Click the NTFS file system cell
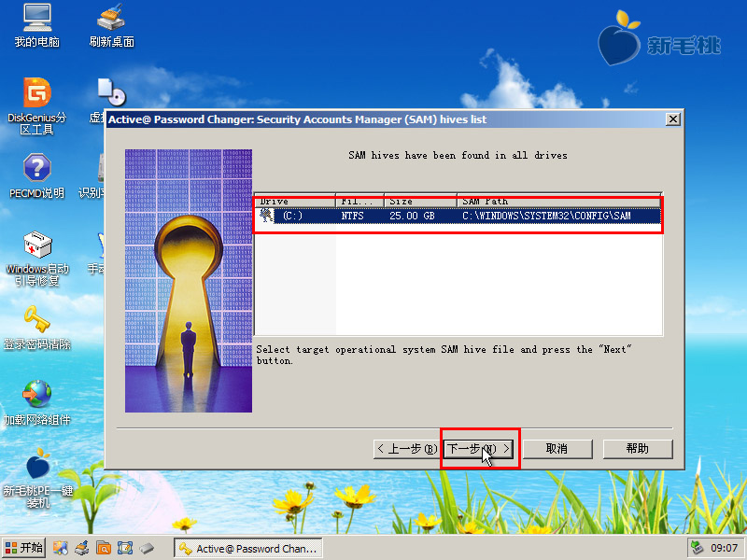Screen dimensions: 747x560 [x=353, y=216]
